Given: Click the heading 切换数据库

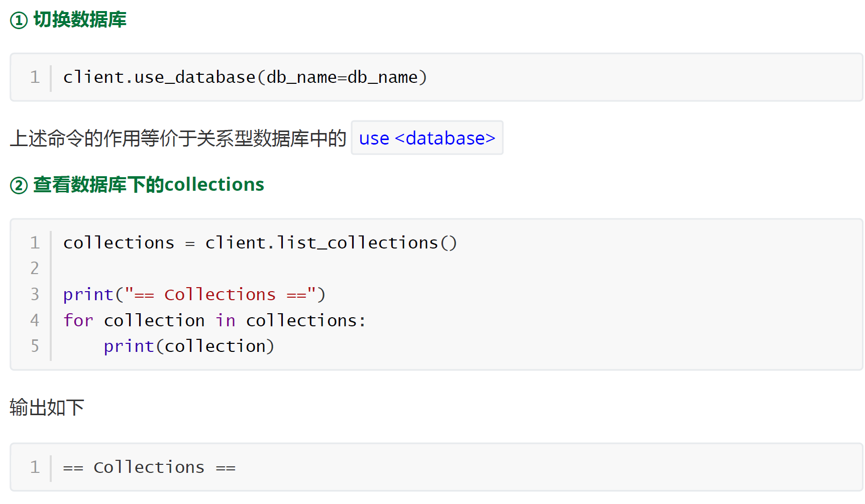Looking at the screenshot, I should (x=80, y=20).
